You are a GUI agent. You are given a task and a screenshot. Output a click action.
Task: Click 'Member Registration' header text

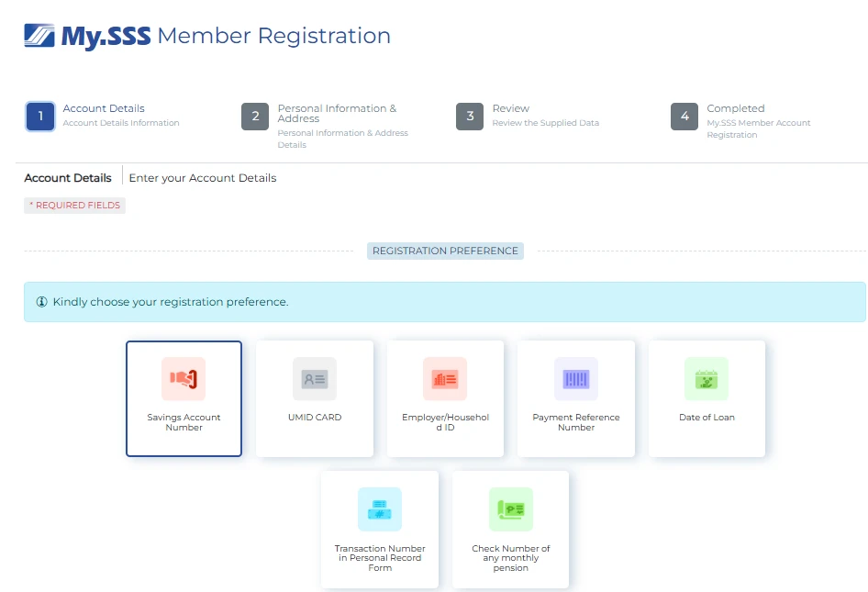pyautogui.click(x=274, y=36)
